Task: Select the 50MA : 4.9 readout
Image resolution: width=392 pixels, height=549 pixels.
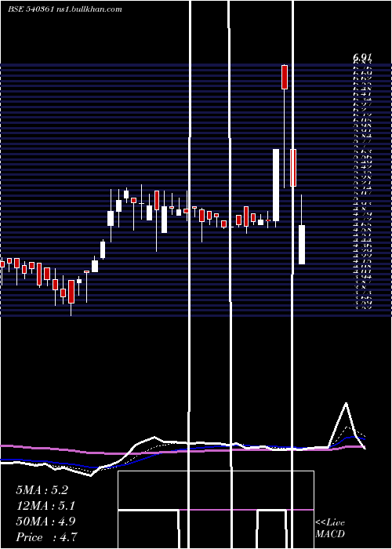Action: [x=45, y=522]
